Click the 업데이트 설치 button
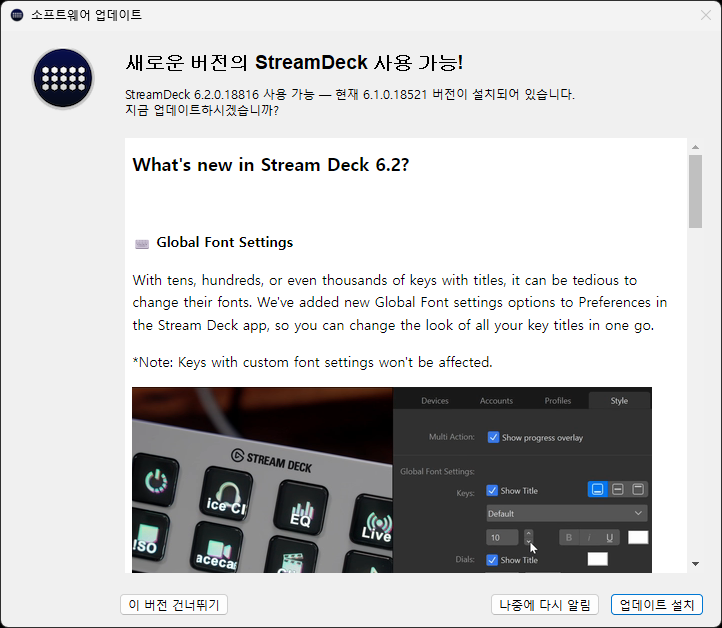 point(657,605)
